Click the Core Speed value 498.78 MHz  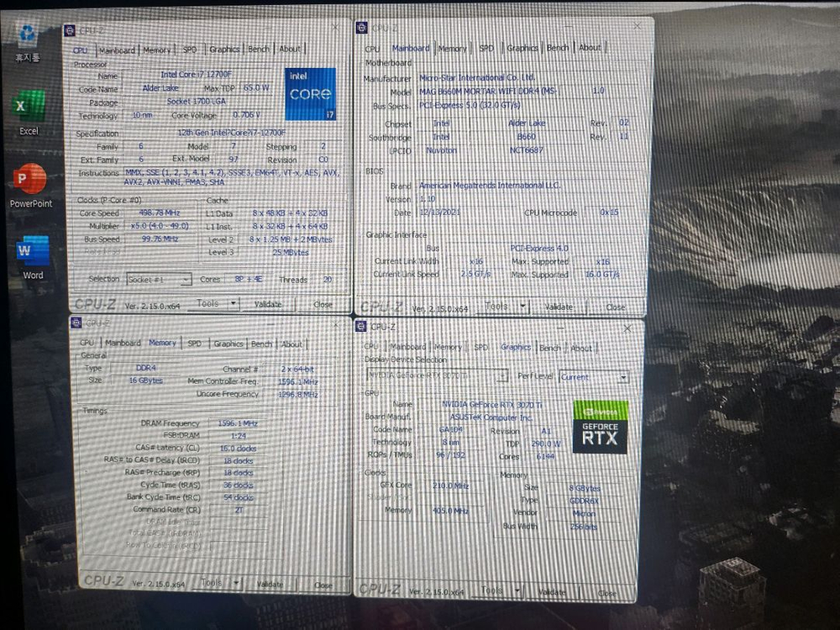[160, 213]
